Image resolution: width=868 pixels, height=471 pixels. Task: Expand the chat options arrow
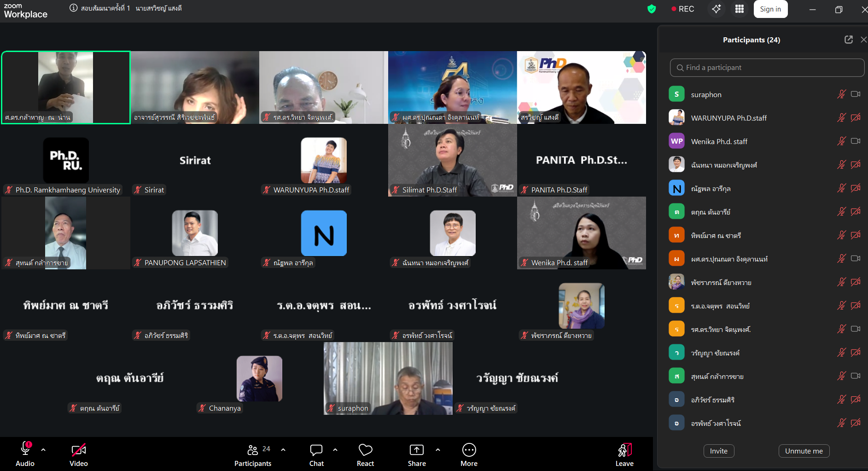[335, 449]
